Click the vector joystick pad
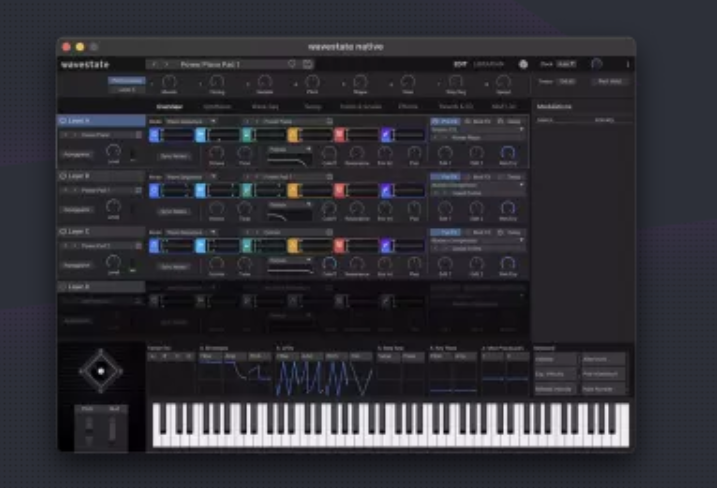This screenshot has height=488, width=717. 101,371
